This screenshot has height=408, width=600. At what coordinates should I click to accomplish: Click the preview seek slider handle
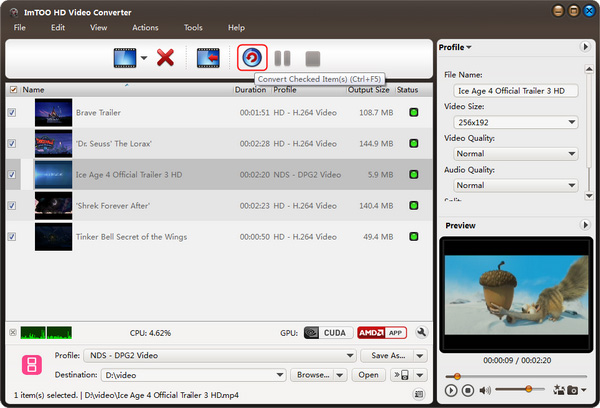pos(457,376)
